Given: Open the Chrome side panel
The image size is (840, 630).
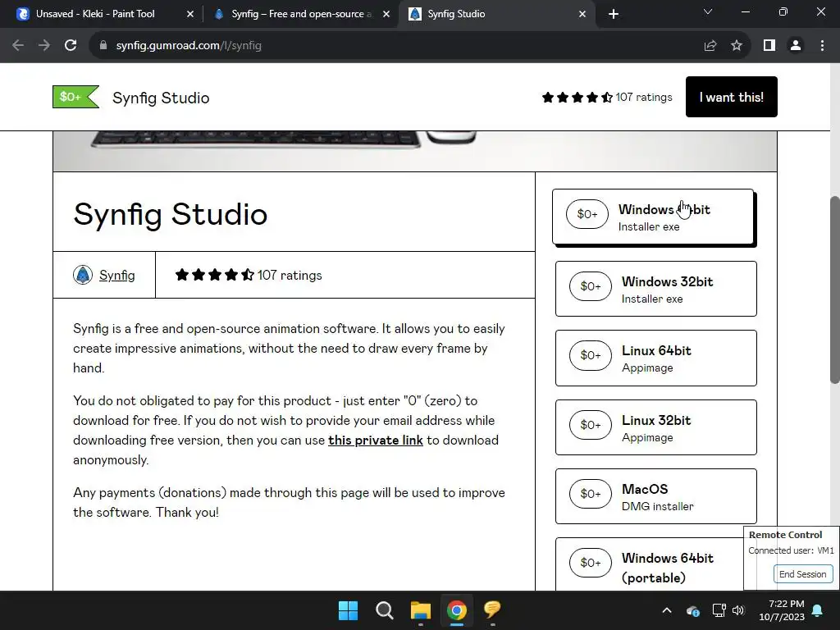Looking at the screenshot, I should click(x=769, y=46).
